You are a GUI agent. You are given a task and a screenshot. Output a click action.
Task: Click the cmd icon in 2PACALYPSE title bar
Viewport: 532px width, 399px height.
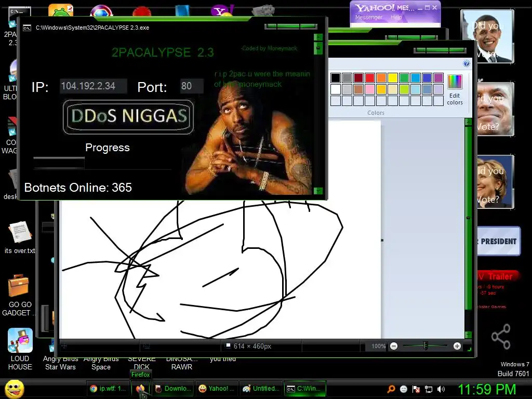coord(27,28)
